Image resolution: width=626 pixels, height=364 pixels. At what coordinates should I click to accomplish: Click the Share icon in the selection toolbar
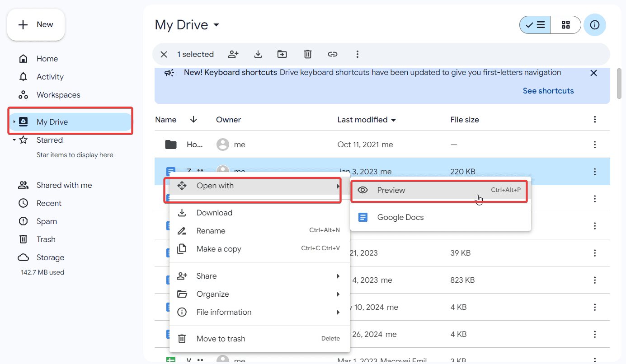[x=233, y=54]
